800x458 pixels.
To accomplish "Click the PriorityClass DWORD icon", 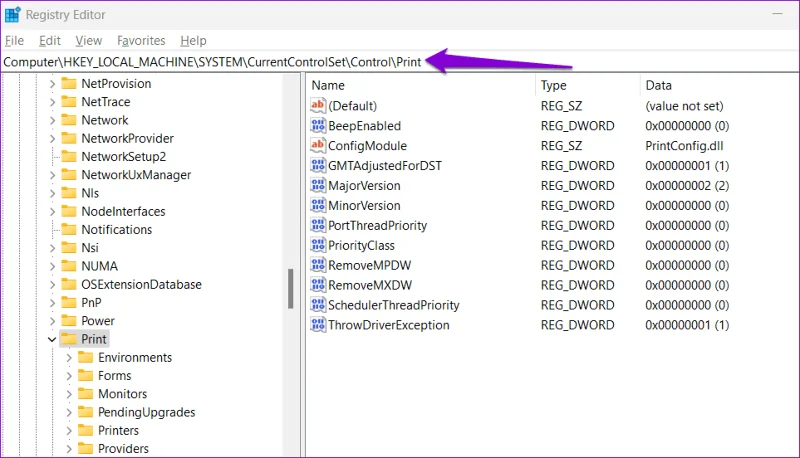I will (317, 245).
